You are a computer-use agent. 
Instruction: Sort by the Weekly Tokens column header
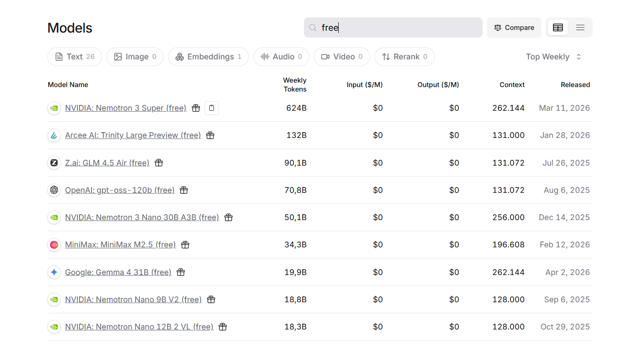coord(295,85)
